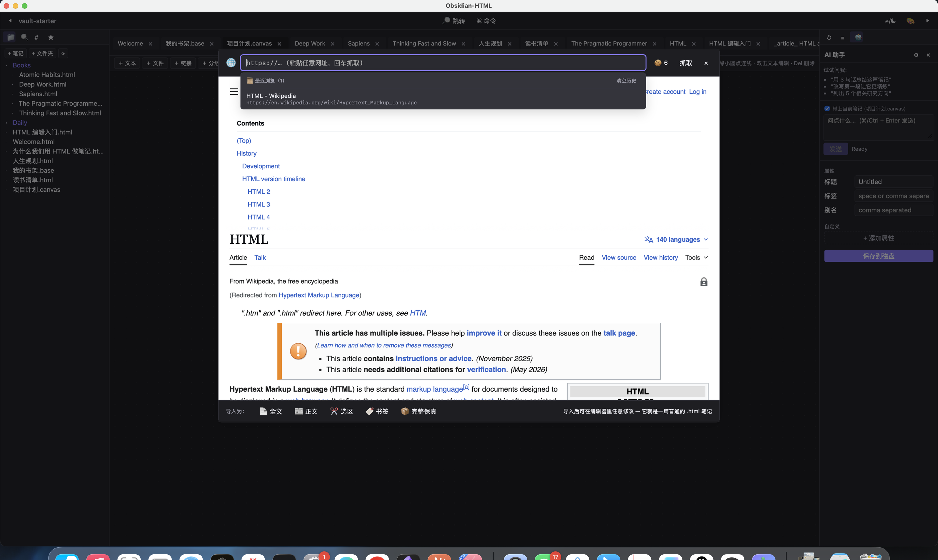Focus the 标签 tags field

click(x=893, y=196)
